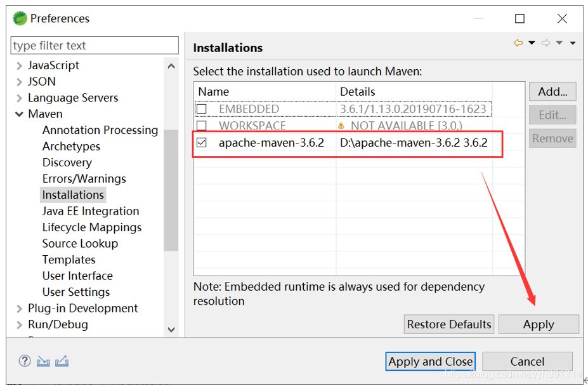This screenshot has width=588, height=386.
Task: Click the export preferences icon
Action: [x=62, y=361]
